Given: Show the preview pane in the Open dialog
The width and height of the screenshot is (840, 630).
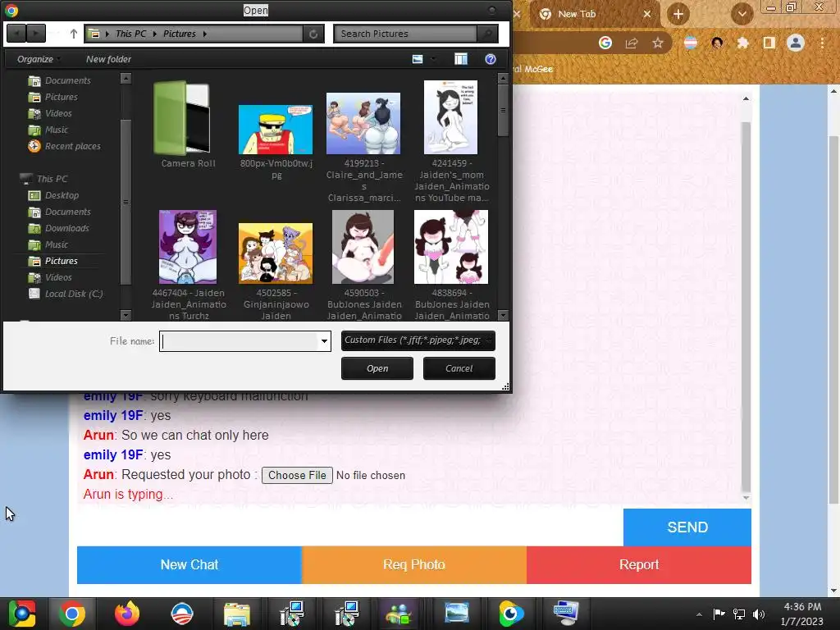Looking at the screenshot, I should (461, 59).
